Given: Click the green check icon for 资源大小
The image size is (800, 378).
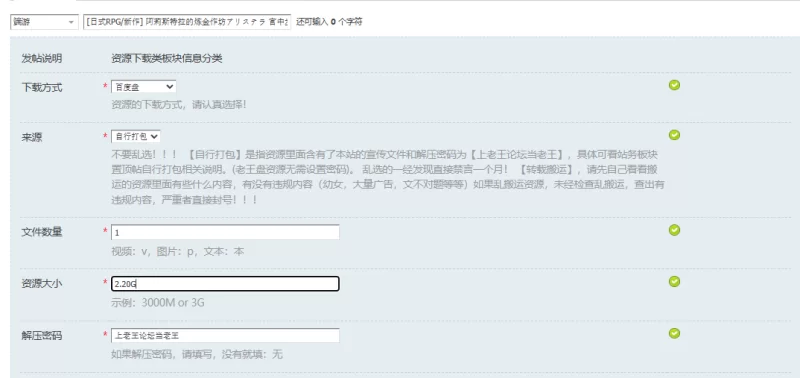Looking at the screenshot, I should 674,281.
